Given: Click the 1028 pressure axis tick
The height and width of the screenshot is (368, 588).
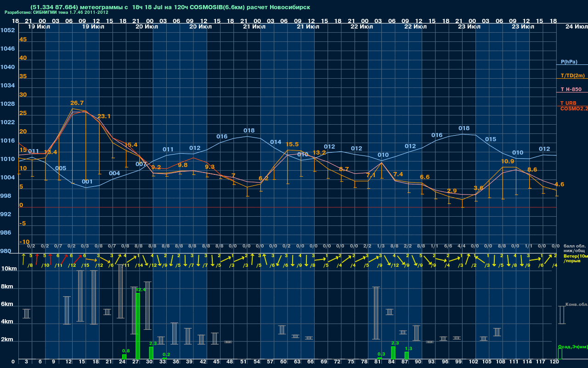Looking at the screenshot, I should (7, 104).
